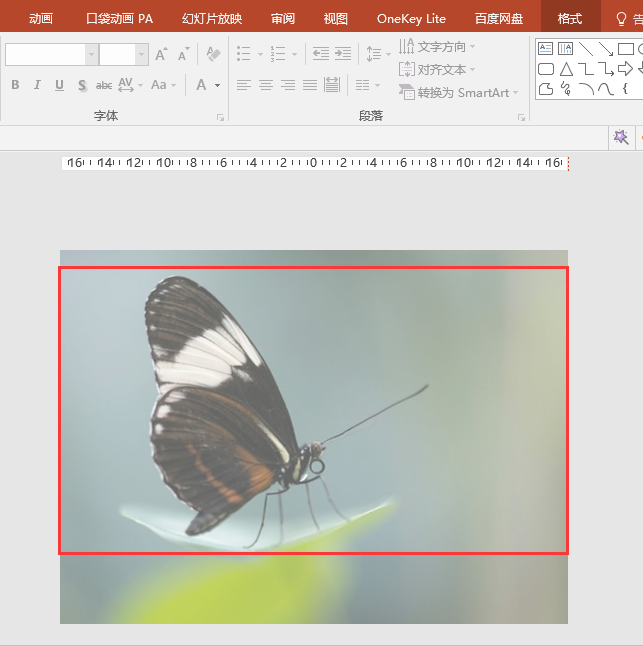Screen dimensions: 643x646
Task: Toggle Underline formatting button
Action: (x=59, y=85)
